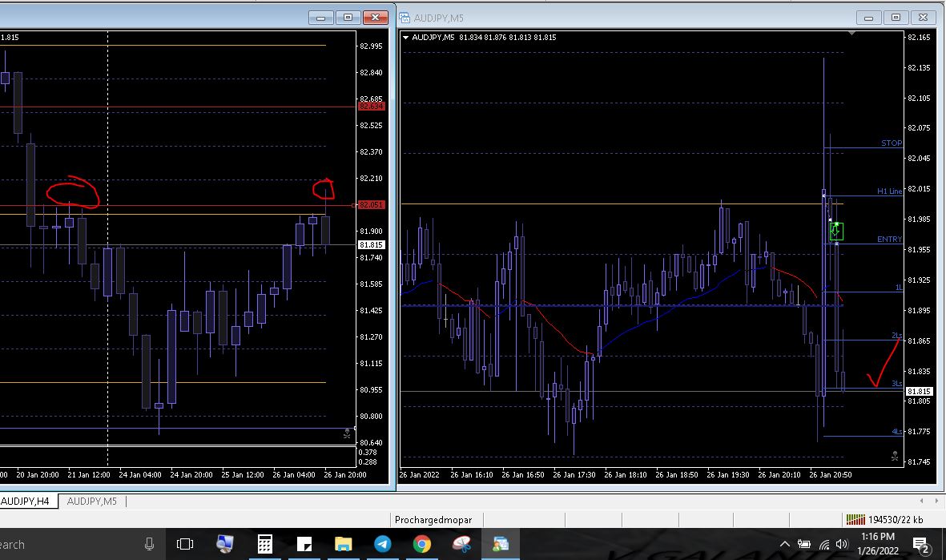Screen dimensions: 946x560
Task: Click the green sell arrow trade marker
Action: (x=836, y=232)
